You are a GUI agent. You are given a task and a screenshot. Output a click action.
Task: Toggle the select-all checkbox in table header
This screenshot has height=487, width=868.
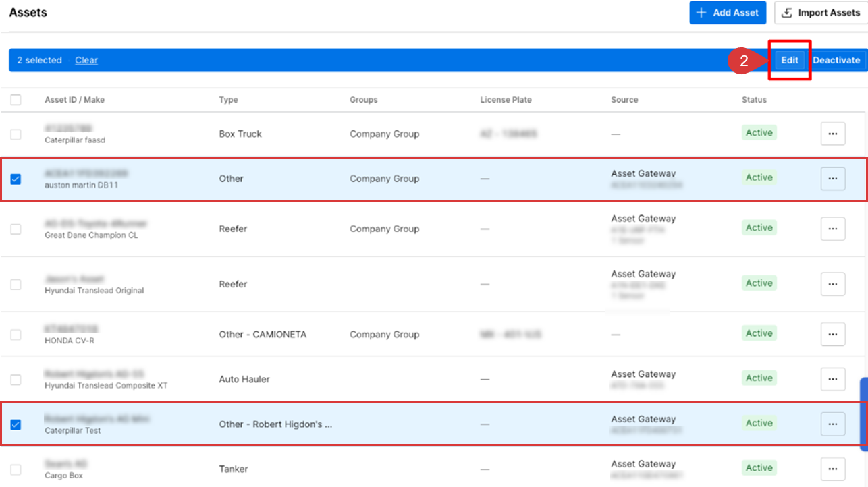pyautogui.click(x=16, y=100)
